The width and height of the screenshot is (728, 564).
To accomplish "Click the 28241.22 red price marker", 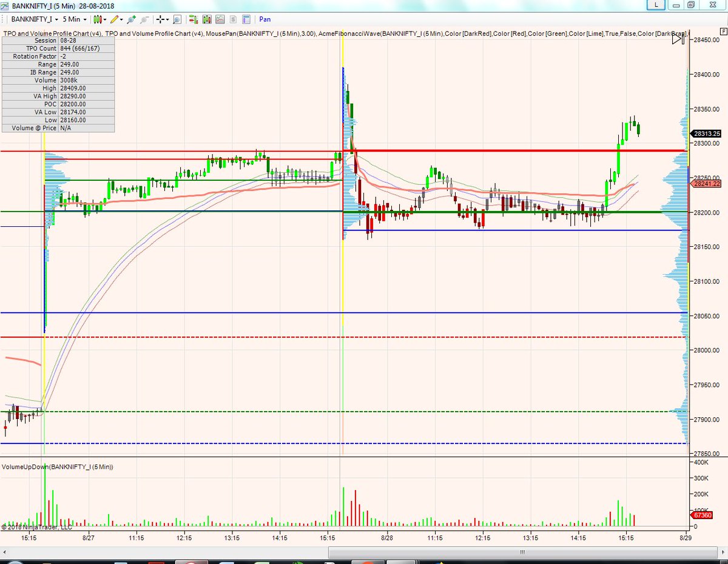I will pyautogui.click(x=707, y=183).
